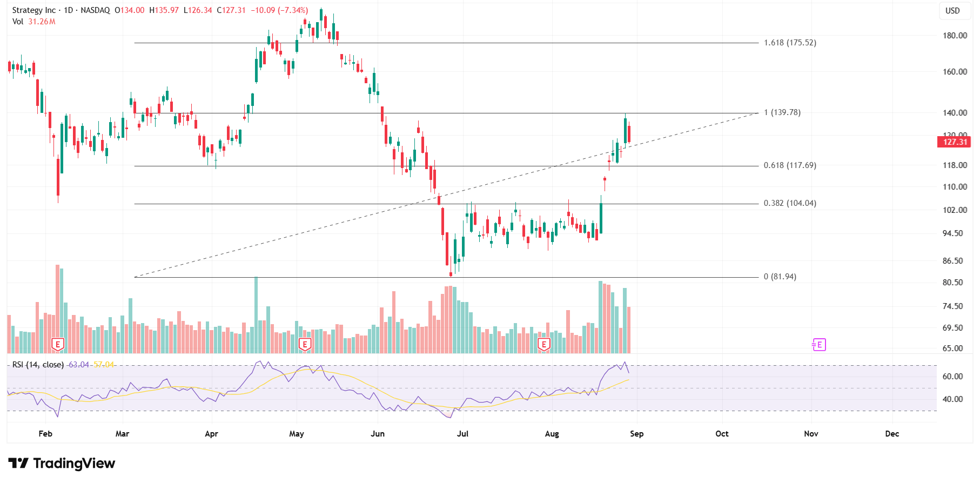Click 180.00 on the price axis
This screenshot has height=483, width=980.
pos(955,36)
